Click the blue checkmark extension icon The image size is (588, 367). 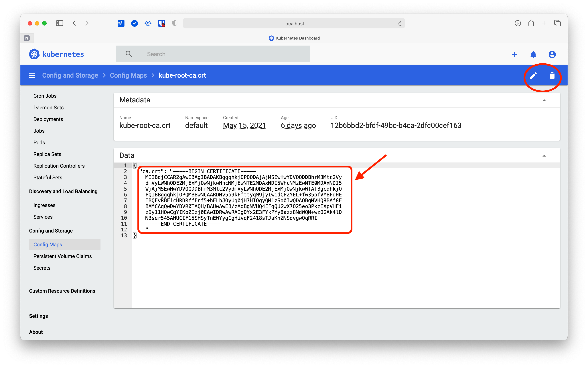pyautogui.click(x=134, y=23)
